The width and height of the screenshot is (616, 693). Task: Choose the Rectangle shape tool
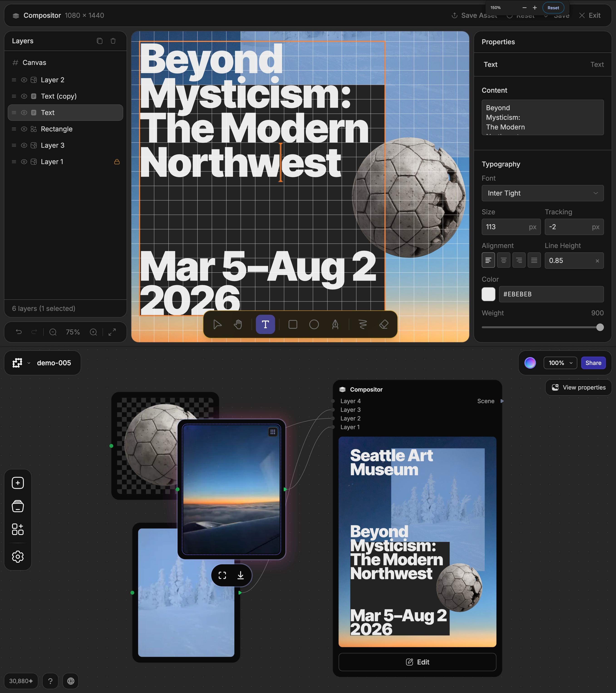pyautogui.click(x=293, y=324)
